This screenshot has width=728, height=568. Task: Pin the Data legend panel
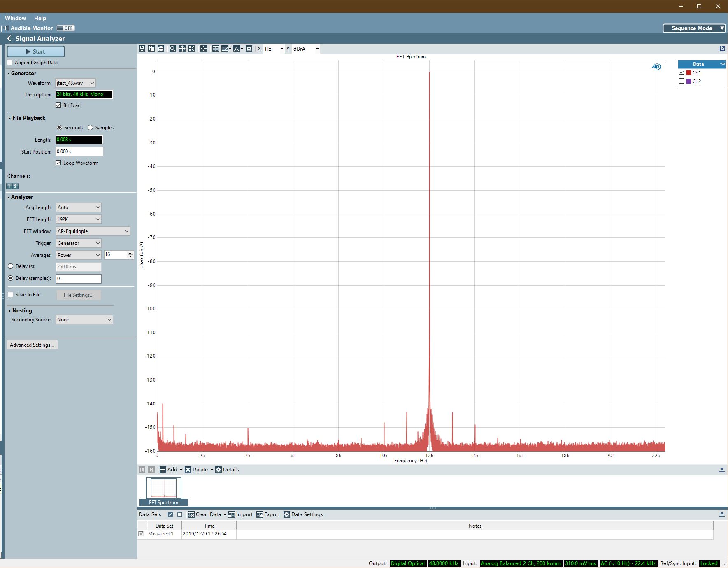point(722,64)
